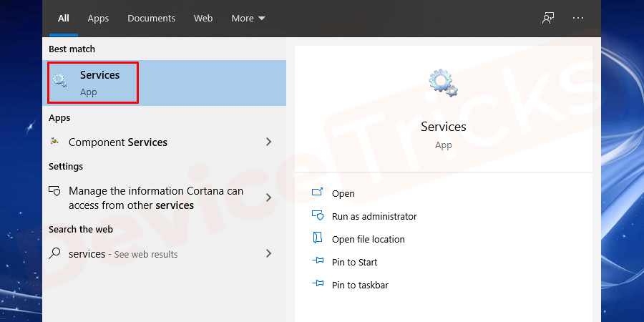Click the large Services gear icon in preview pane

tap(443, 83)
